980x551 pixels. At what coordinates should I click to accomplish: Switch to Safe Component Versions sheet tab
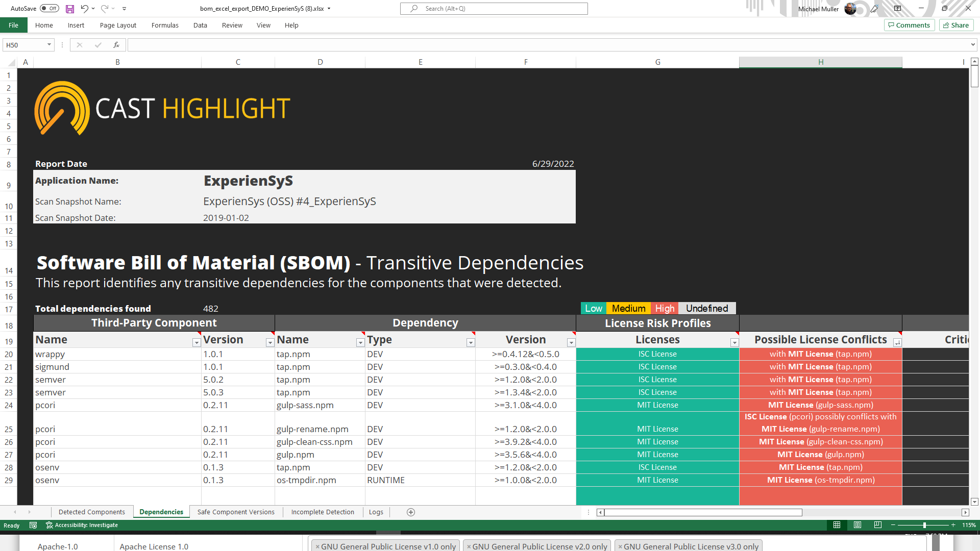[x=236, y=512]
